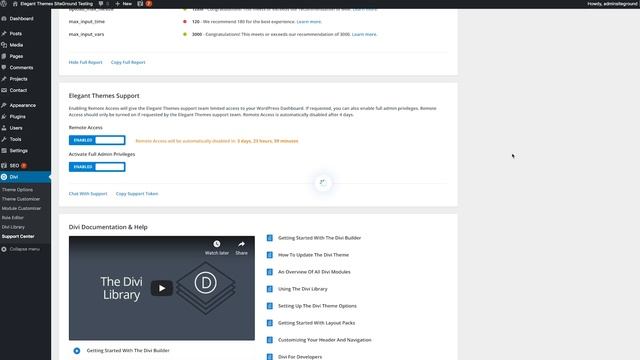Click Learn more link for max_input_time

[309, 22]
